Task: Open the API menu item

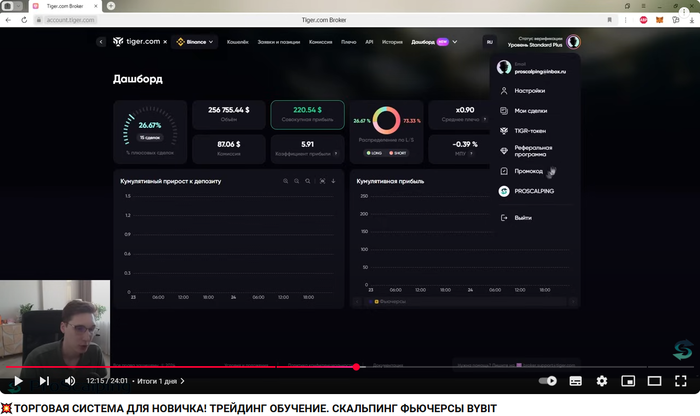Action: tap(369, 42)
